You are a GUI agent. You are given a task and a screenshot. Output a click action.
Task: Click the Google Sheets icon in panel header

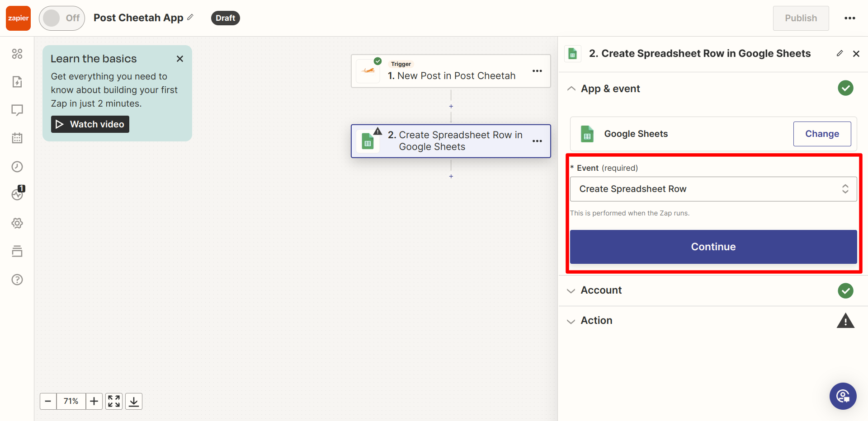pyautogui.click(x=572, y=54)
